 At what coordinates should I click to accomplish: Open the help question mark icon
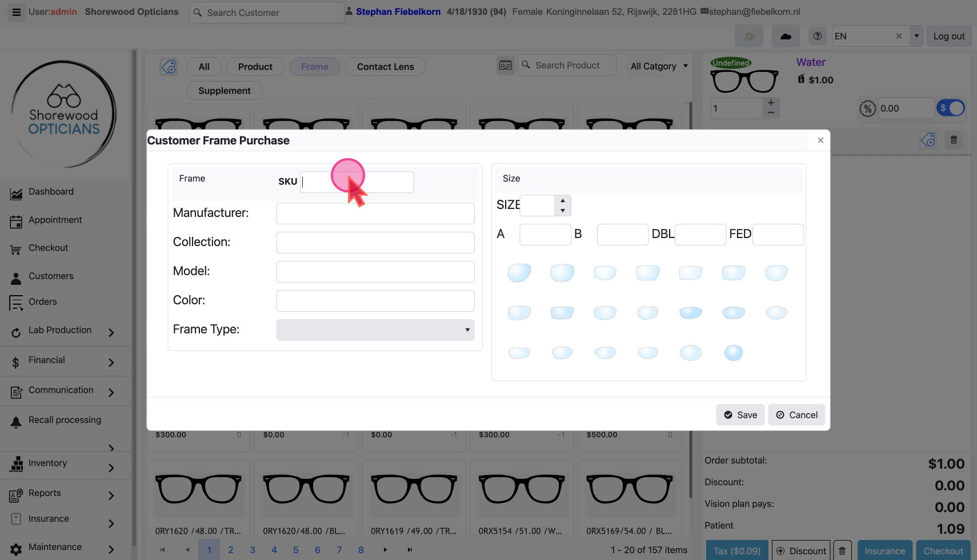[818, 37]
